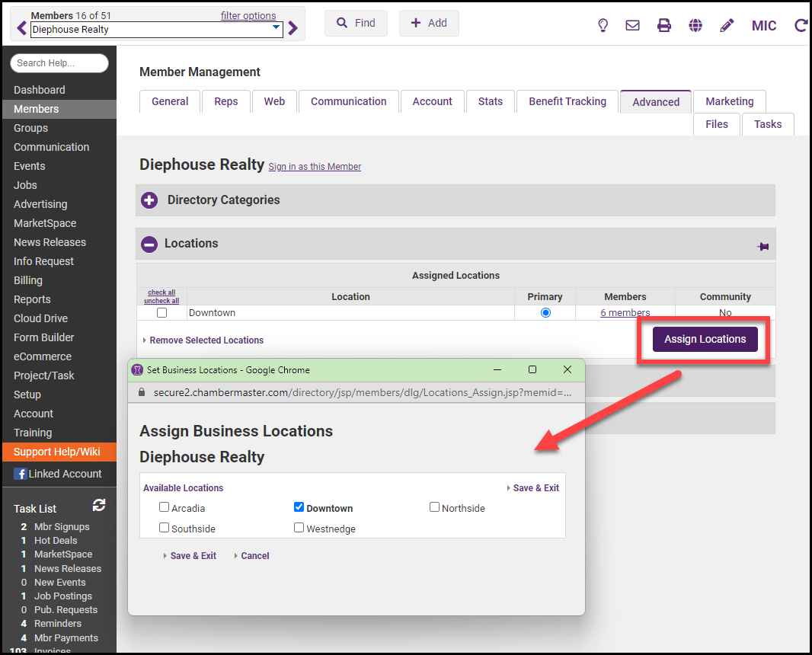Click the printer icon in header

[664, 25]
